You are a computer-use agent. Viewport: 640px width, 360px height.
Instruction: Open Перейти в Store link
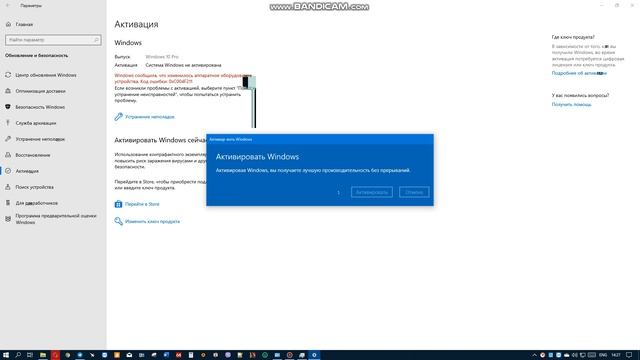coord(142,204)
